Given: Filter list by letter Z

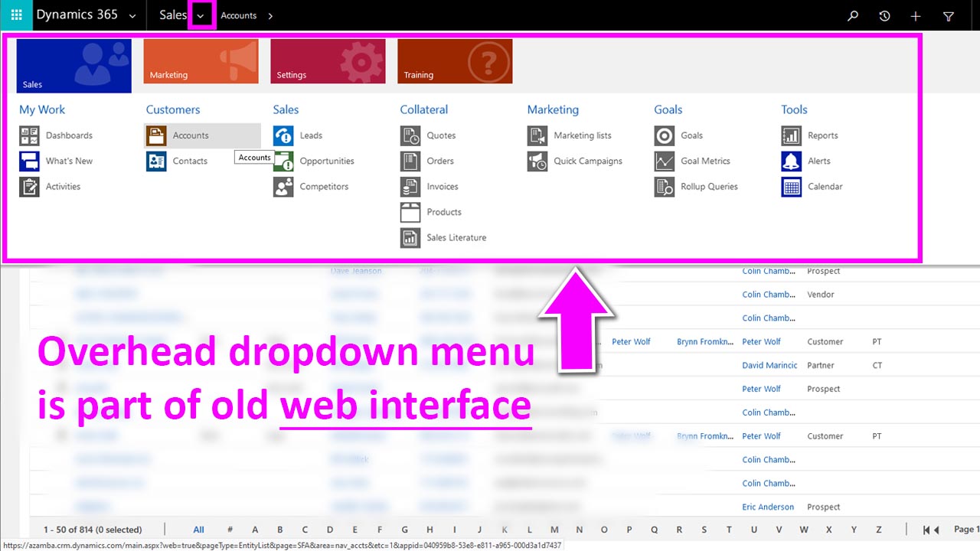Looking at the screenshot, I should 879,530.
